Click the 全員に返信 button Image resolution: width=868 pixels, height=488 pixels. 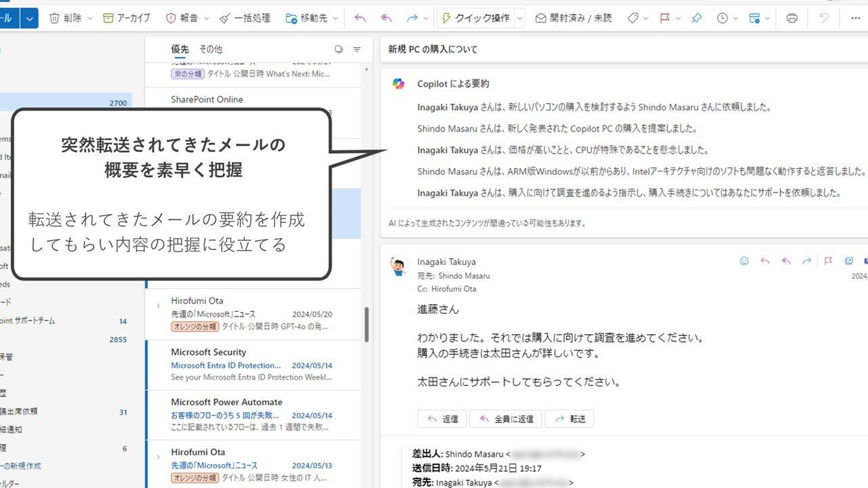506,419
